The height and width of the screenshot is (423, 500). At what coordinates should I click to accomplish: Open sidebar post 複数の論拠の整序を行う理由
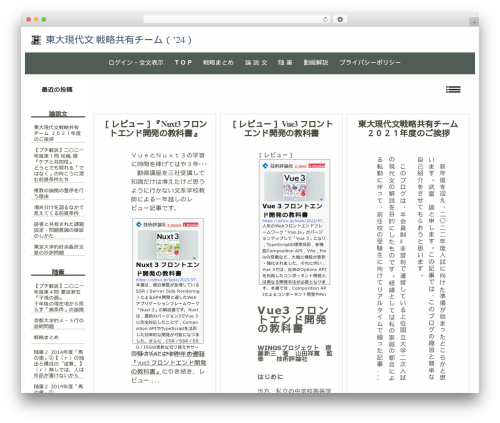coord(59,193)
